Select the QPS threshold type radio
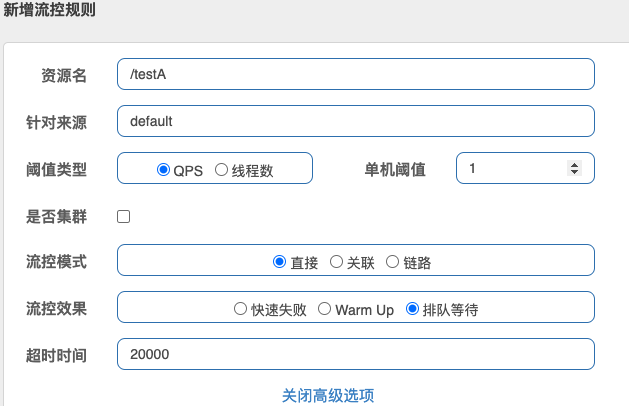 [x=163, y=170]
